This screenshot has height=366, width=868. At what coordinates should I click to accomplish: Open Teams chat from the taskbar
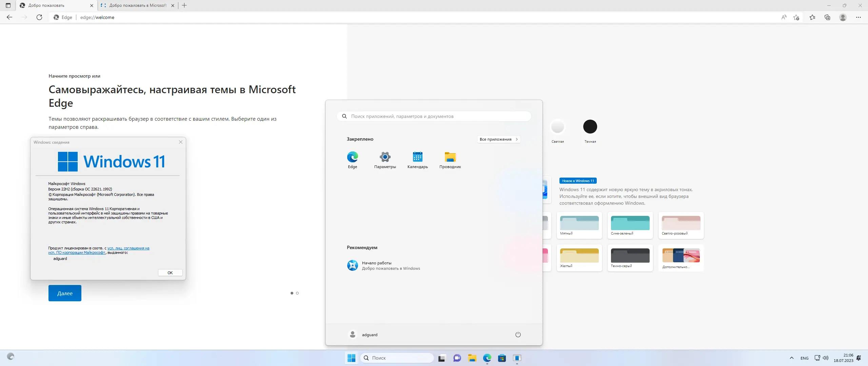457,358
